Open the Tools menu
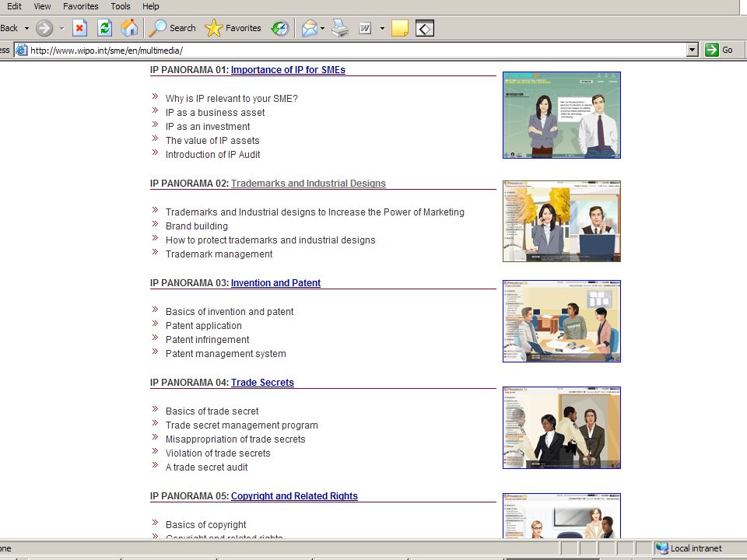The height and width of the screenshot is (560, 747). pos(121,6)
